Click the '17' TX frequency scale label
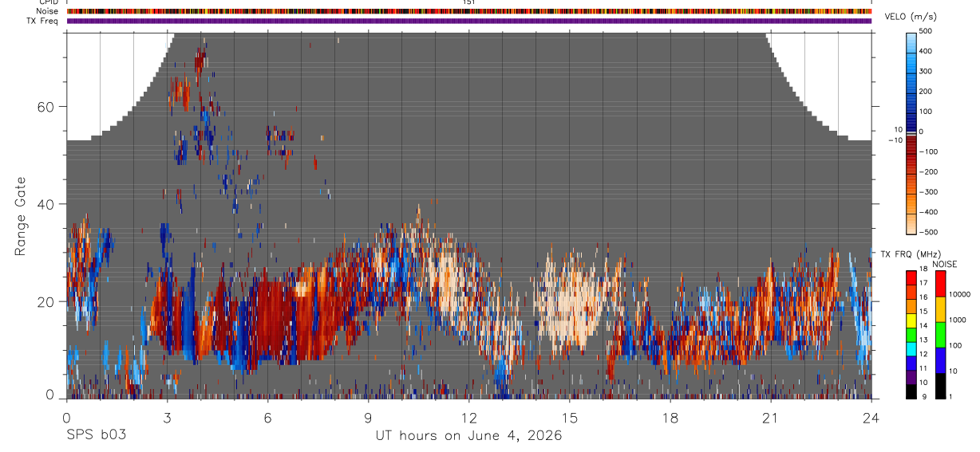The image size is (980, 452). point(925,283)
